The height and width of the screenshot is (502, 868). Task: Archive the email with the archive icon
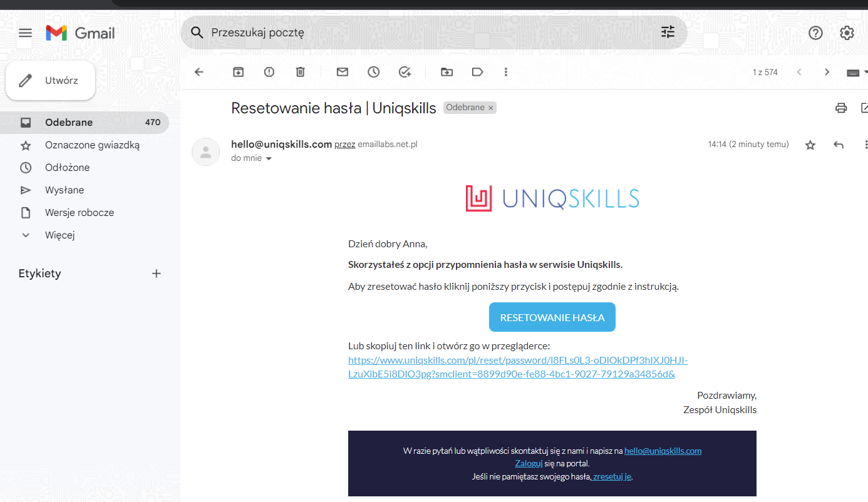pos(238,72)
